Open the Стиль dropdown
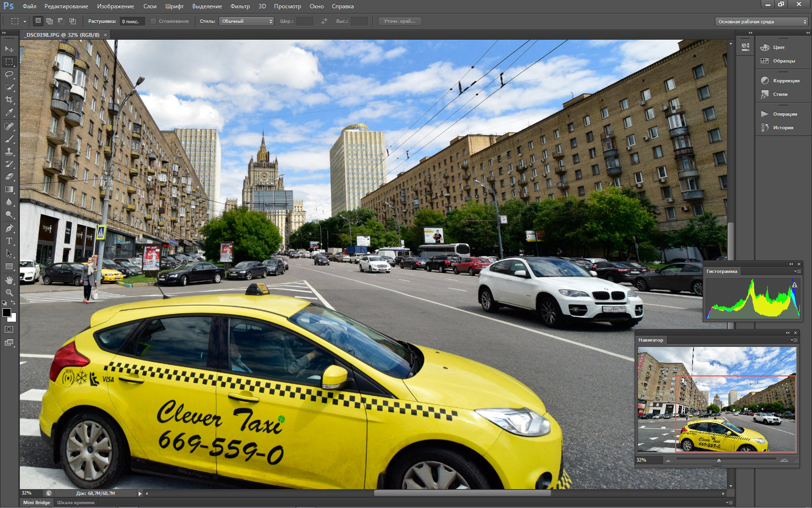 pos(246,21)
